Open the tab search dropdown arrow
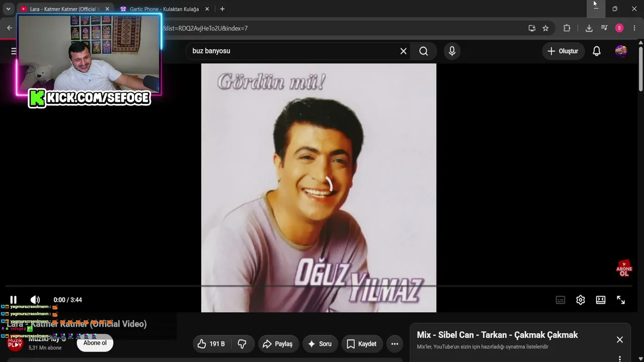This screenshot has height=362, width=644. (8, 9)
